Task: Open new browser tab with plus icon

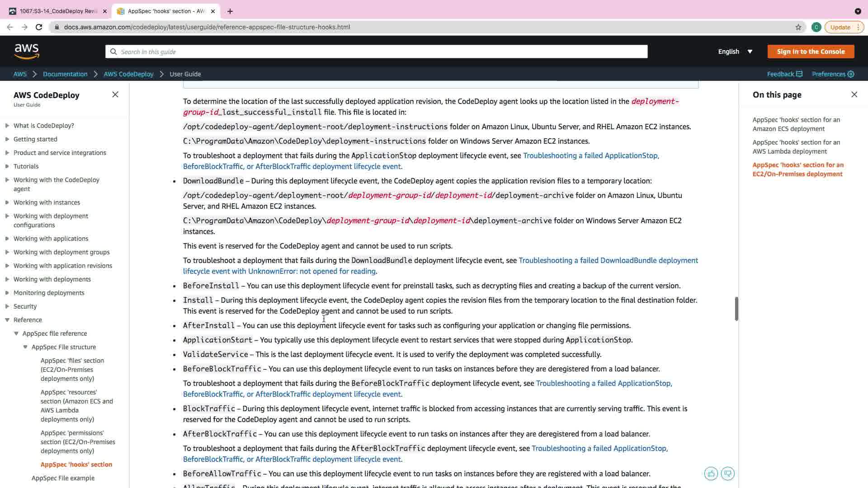Action: (230, 11)
